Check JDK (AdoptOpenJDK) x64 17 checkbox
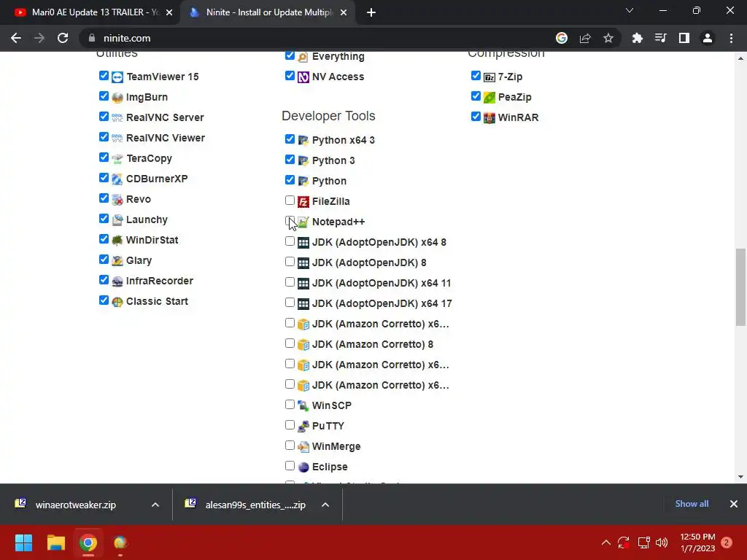747x560 pixels. [x=290, y=303]
